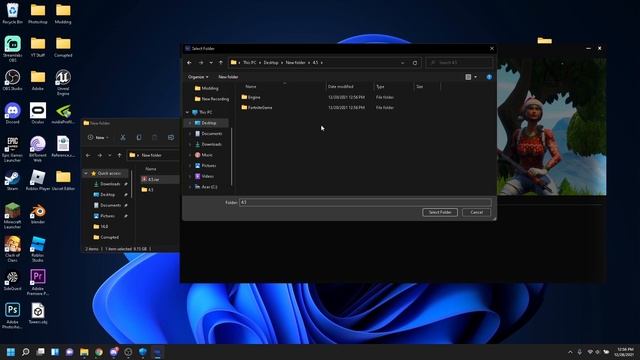Open the Minecraft Launcher desktop icon
The height and width of the screenshot is (360, 640).
(12, 216)
